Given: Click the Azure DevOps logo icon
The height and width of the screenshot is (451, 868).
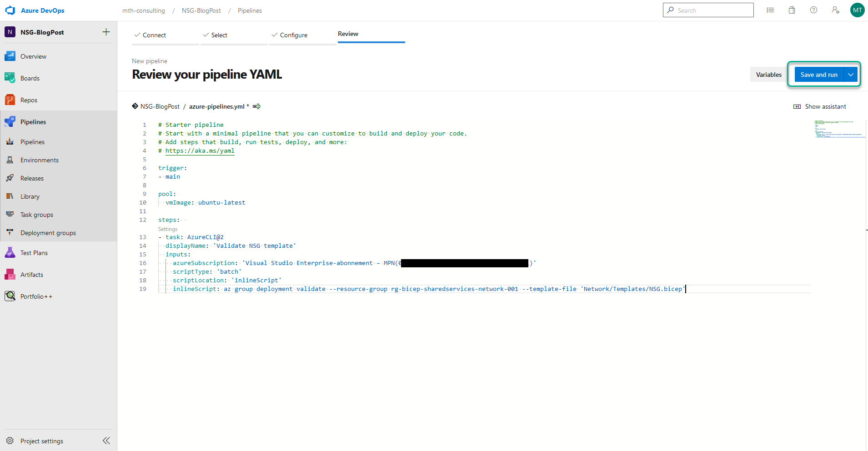Looking at the screenshot, I should pos(10,10).
